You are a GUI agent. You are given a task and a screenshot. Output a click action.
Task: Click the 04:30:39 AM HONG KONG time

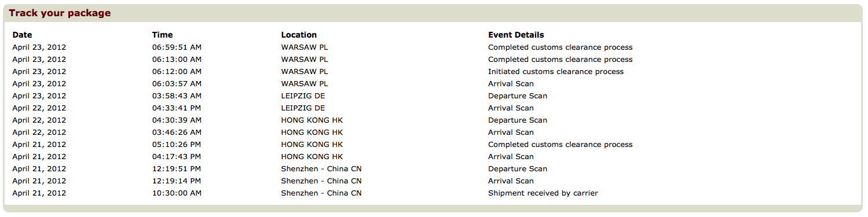(177, 120)
